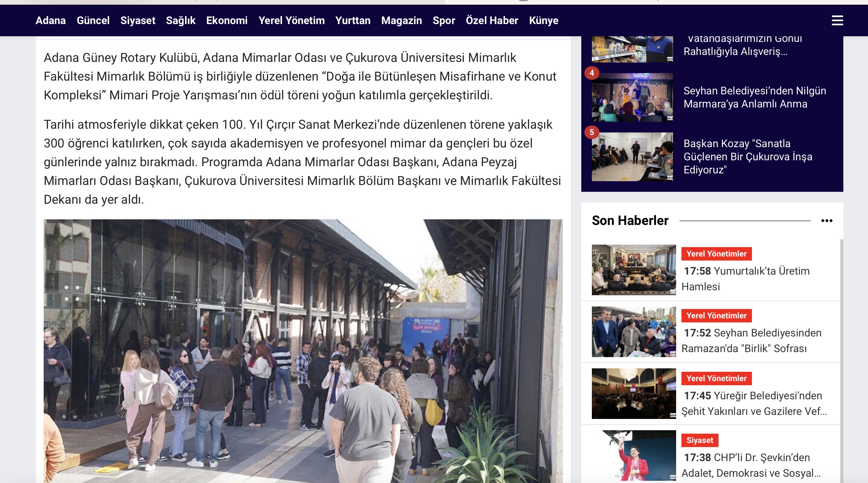
Task: Click Yerel Yönetimler tag above Yumurtalık news
Action: (x=716, y=254)
